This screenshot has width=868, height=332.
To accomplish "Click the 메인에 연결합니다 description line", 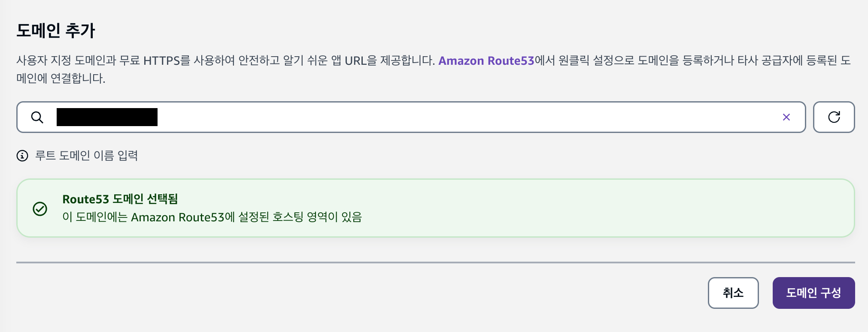I will coord(61,78).
